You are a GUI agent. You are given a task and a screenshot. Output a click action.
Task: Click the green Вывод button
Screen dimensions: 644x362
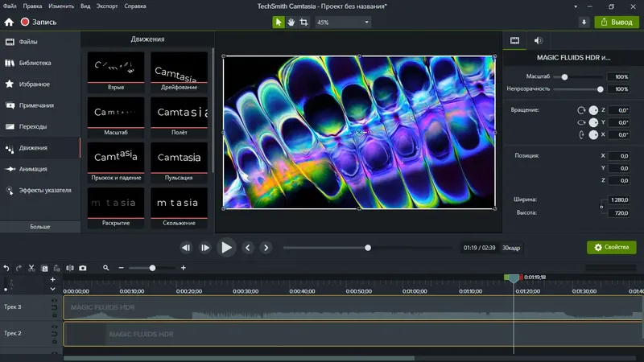pos(617,23)
